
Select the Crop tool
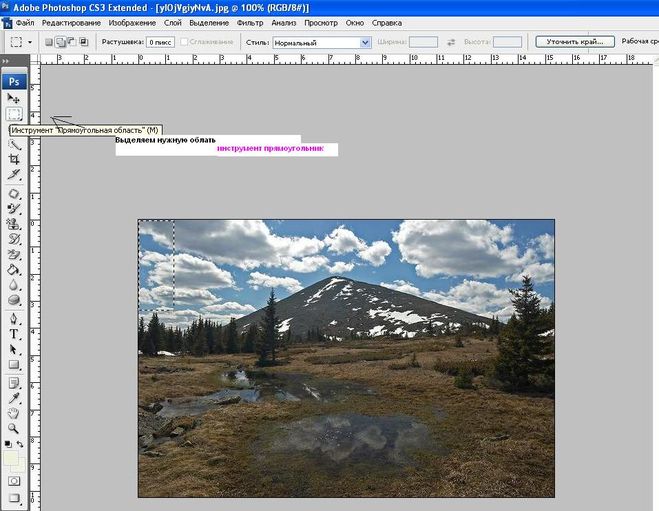click(14, 159)
